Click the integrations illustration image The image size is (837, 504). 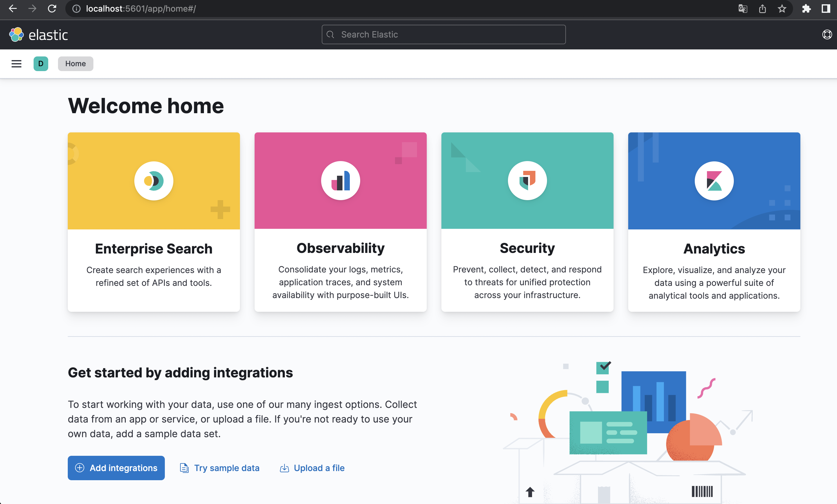pyautogui.click(x=628, y=432)
